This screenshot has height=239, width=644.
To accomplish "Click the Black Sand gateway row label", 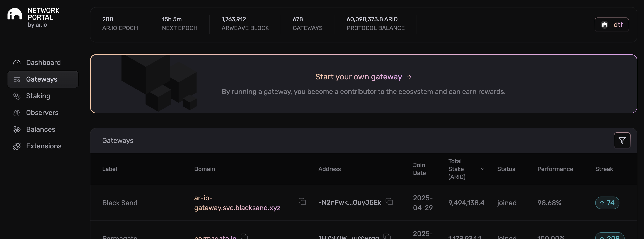I will 120,203.
